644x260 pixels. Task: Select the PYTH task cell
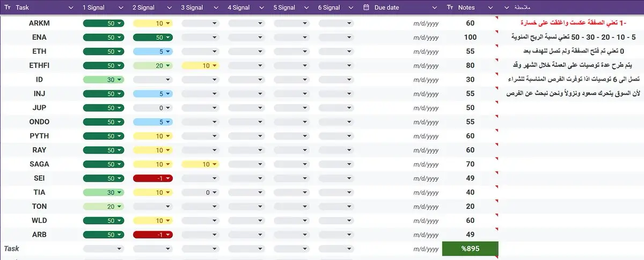pyautogui.click(x=39, y=136)
